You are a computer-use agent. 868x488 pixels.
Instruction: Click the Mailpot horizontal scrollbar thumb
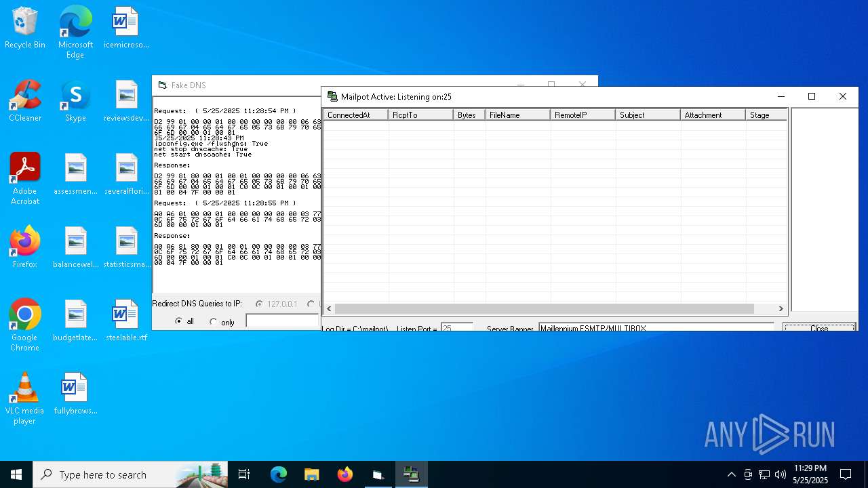544,308
